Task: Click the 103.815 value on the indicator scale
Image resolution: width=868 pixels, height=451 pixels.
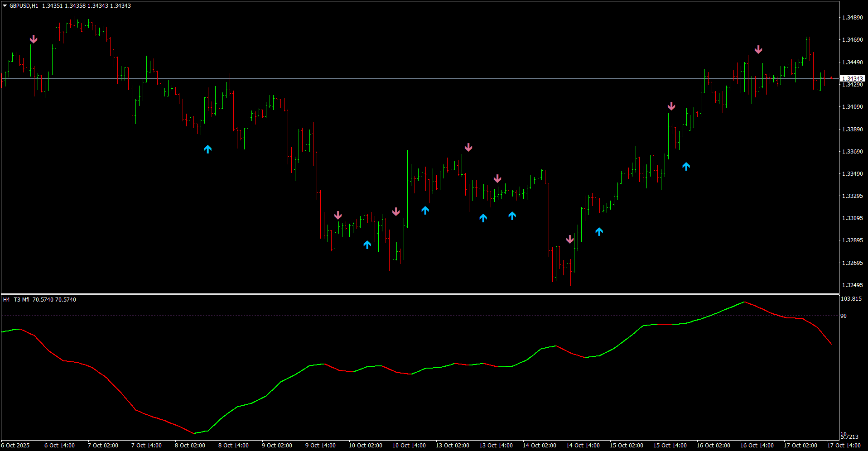Action: (851, 299)
